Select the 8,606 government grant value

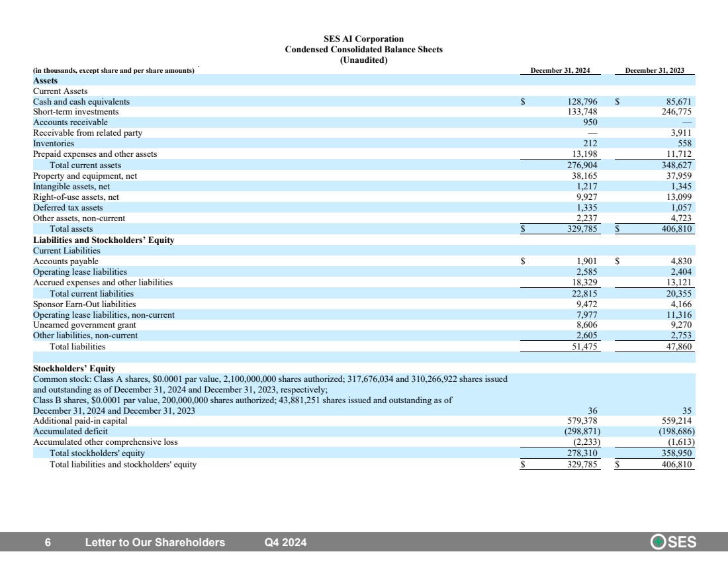(587, 325)
